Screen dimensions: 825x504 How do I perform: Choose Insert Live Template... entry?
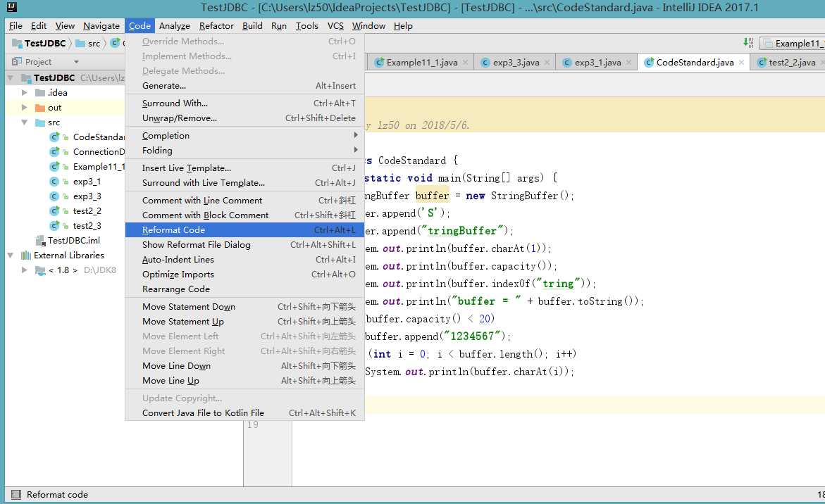click(x=244, y=168)
